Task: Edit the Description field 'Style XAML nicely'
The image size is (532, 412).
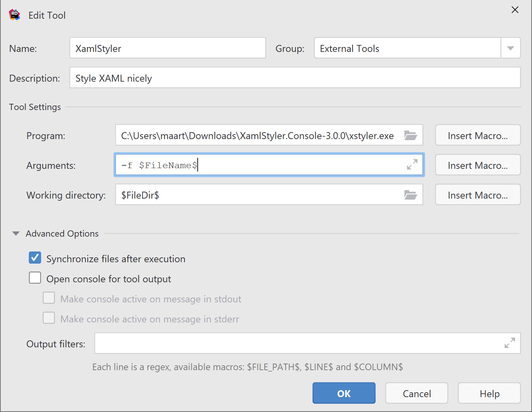Action: pos(295,78)
